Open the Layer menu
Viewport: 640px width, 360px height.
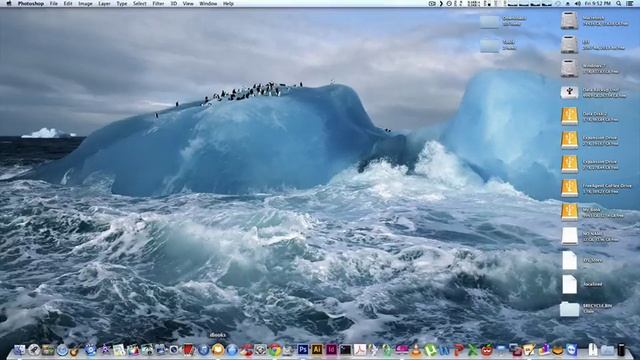[x=104, y=3]
